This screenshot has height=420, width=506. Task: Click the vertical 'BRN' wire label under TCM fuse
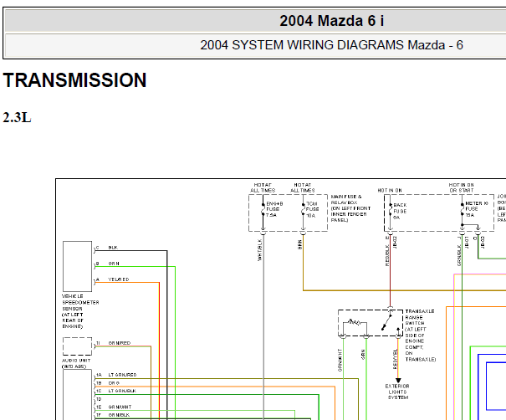(299, 244)
